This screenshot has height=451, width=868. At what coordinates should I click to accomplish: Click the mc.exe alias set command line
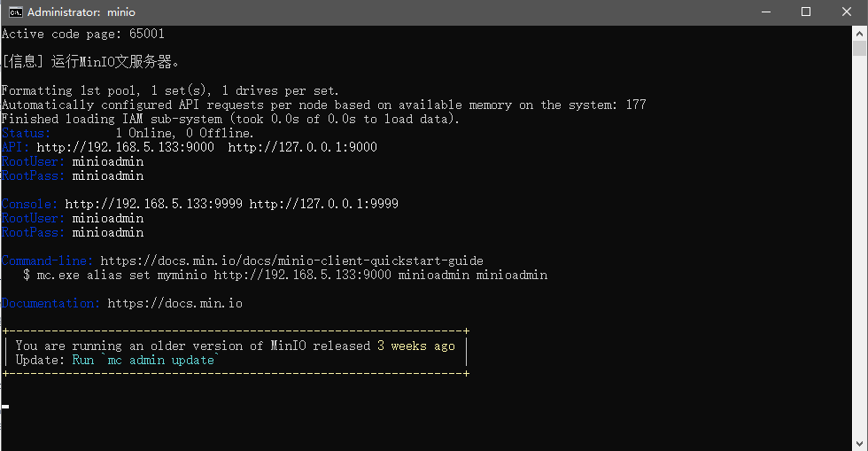tap(284, 275)
